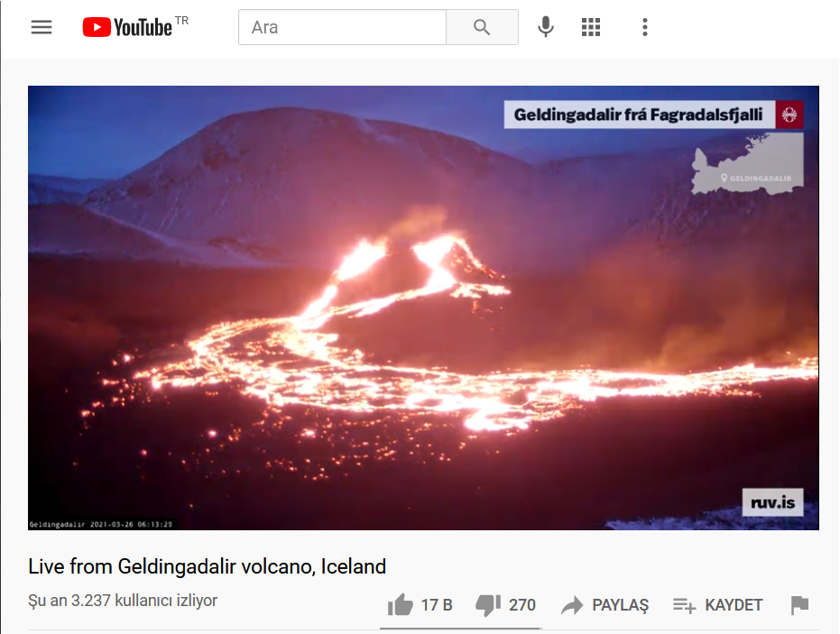Click the magnifying glass search button
This screenshot has width=840, height=634.
(482, 27)
